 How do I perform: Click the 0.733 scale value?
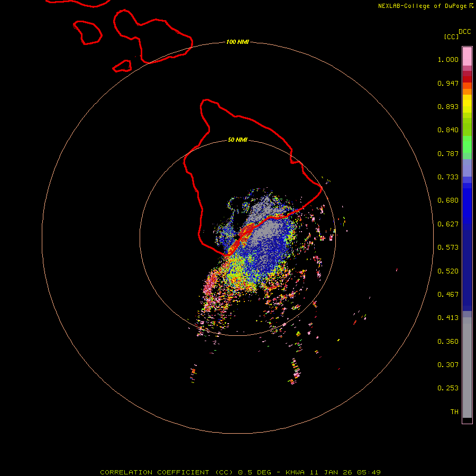448,177
